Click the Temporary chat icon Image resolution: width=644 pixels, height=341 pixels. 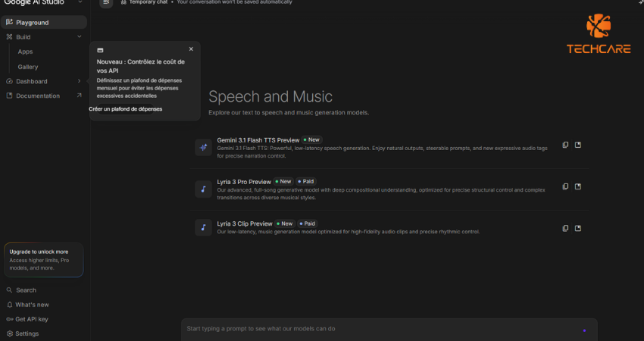(123, 2)
